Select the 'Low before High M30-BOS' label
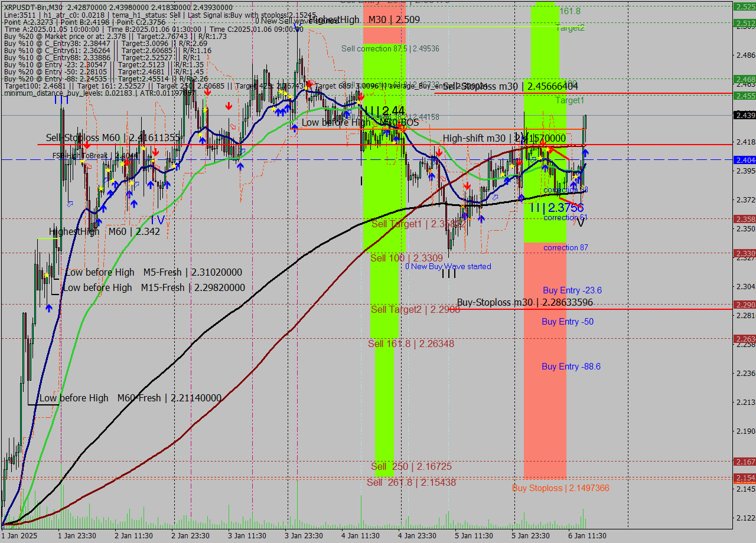756x543 pixels. coord(360,122)
